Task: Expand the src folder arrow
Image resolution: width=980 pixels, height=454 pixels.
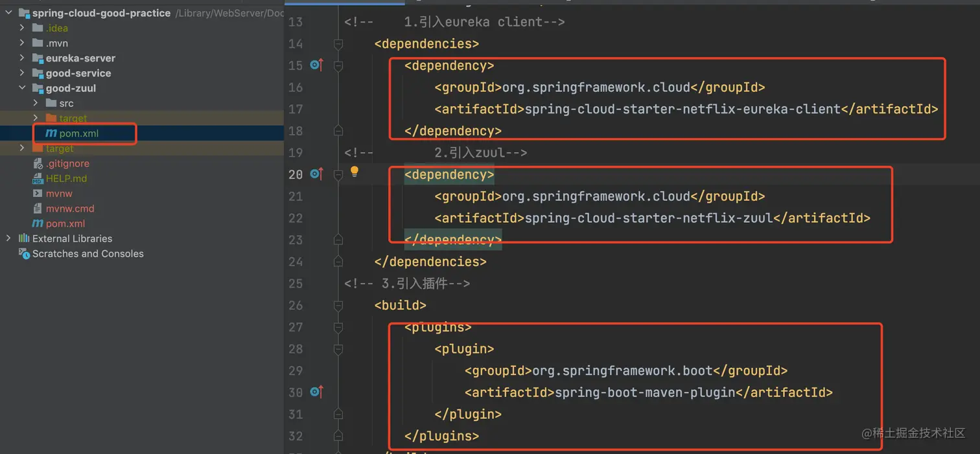Action: tap(36, 103)
